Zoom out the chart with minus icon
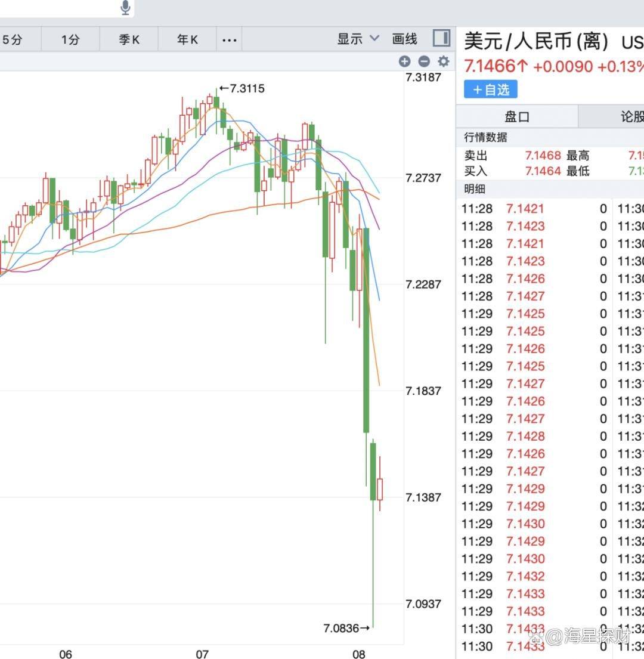644x659 pixels. pos(424,61)
